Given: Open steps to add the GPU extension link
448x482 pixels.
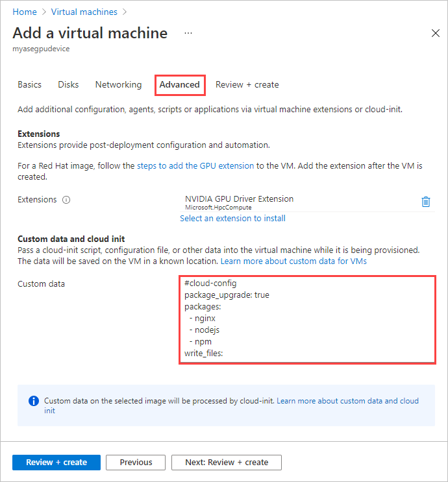Looking at the screenshot, I should coord(195,166).
